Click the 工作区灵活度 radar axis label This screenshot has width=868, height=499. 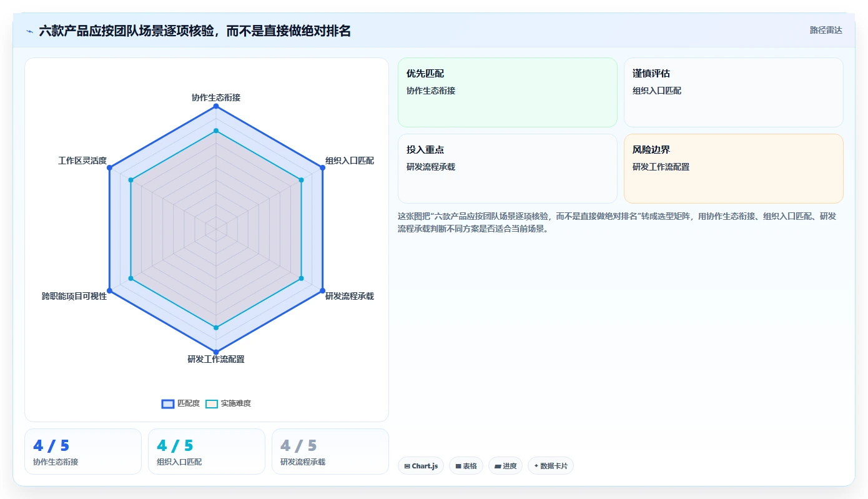[x=82, y=161]
